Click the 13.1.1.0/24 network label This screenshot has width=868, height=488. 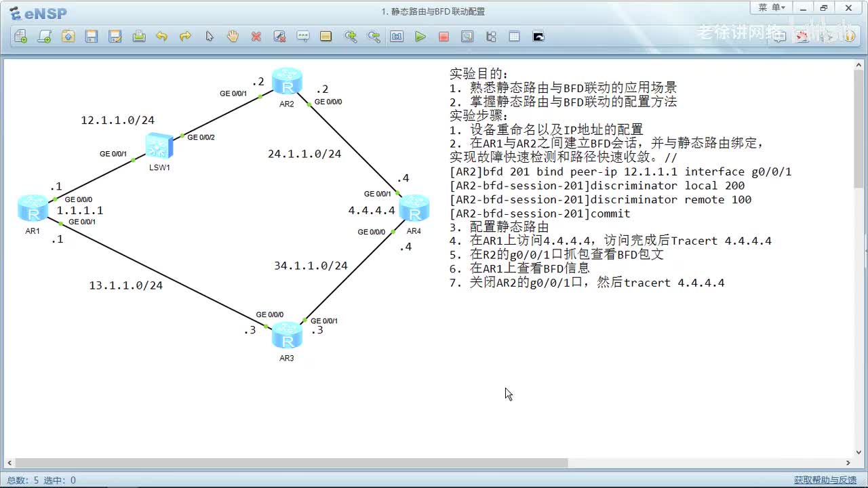(x=126, y=285)
